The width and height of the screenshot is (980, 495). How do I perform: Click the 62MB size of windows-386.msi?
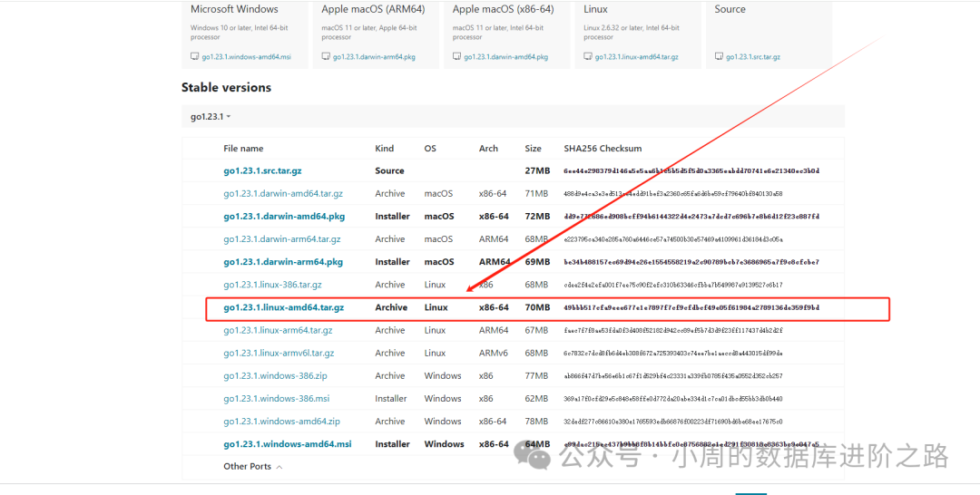[x=536, y=399]
